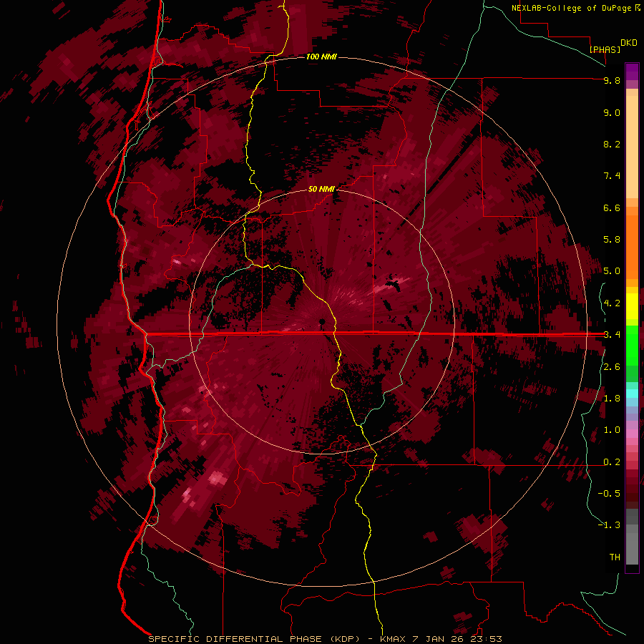Click the 100 NMI range ring label
This screenshot has width=644, height=644.
(x=321, y=57)
